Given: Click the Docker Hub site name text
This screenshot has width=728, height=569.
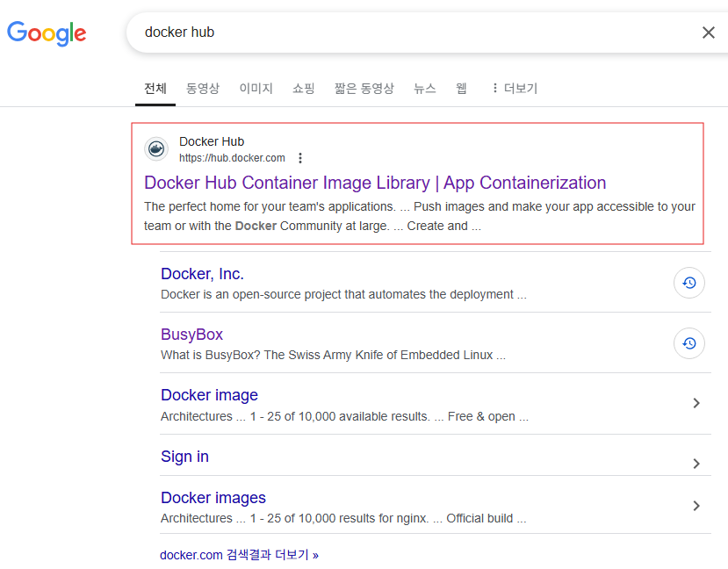Looking at the screenshot, I should point(212,141).
